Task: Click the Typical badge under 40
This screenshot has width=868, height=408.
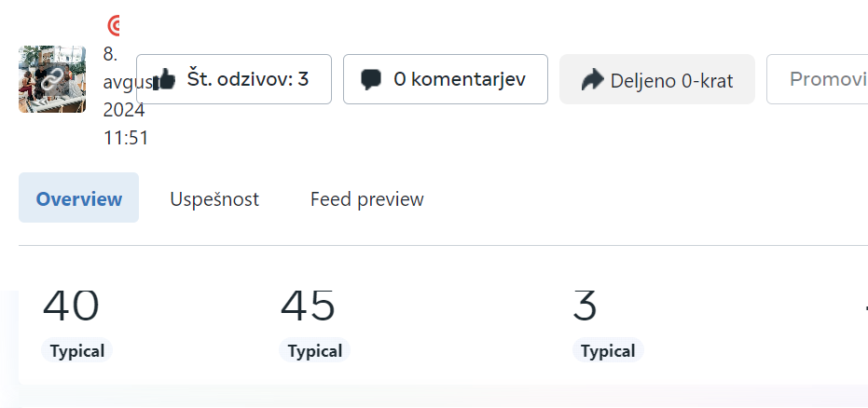Action: (77, 350)
